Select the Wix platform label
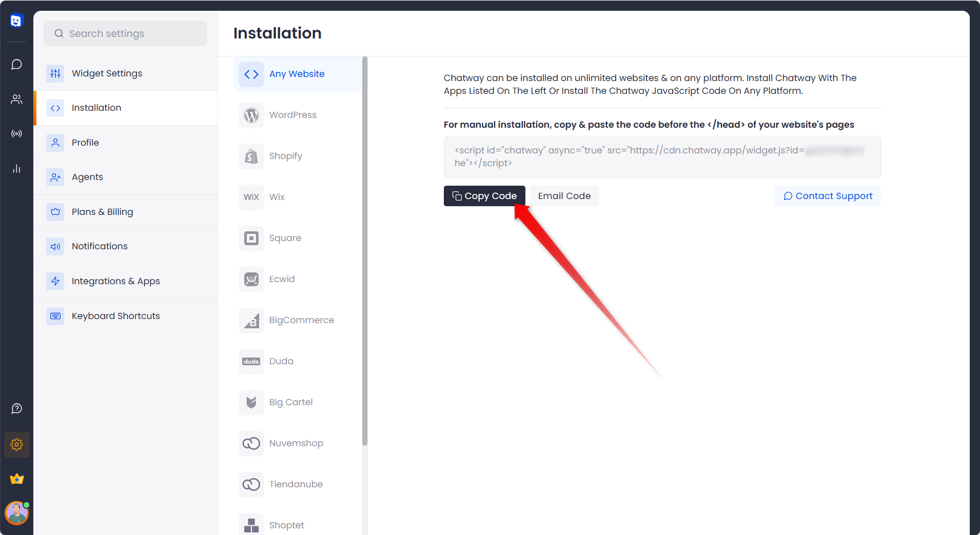Viewport: 980px width, 535px height. point(277,197)
